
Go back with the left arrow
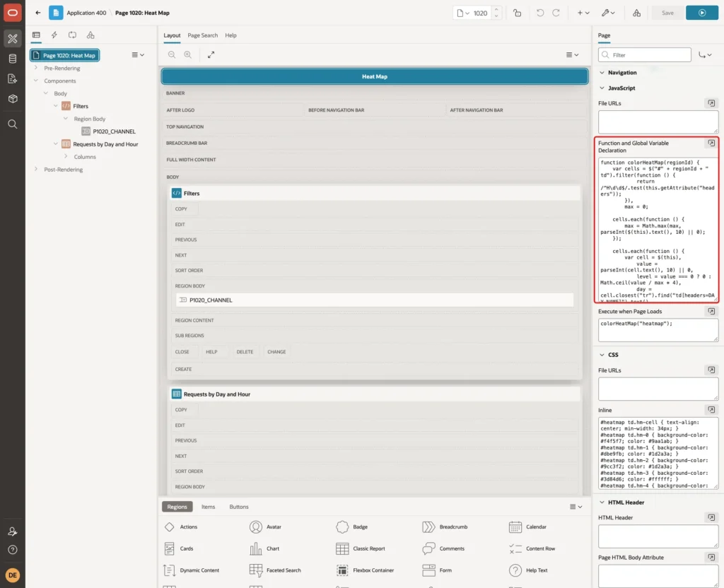(38, 13)
